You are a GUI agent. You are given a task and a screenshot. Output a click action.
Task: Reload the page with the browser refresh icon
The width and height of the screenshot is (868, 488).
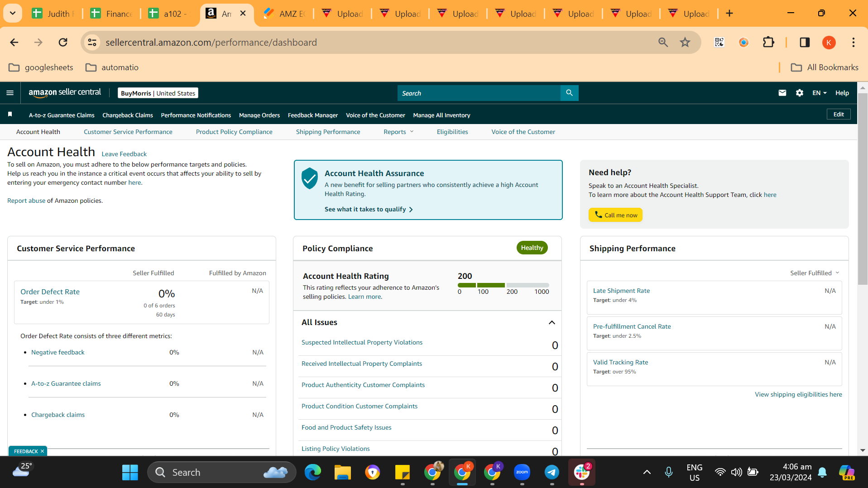tap(63, 43)
